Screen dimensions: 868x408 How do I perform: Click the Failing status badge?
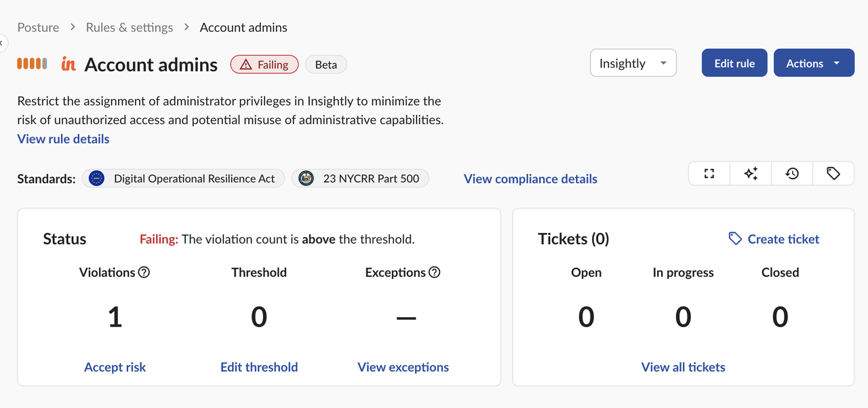[264, 64]
